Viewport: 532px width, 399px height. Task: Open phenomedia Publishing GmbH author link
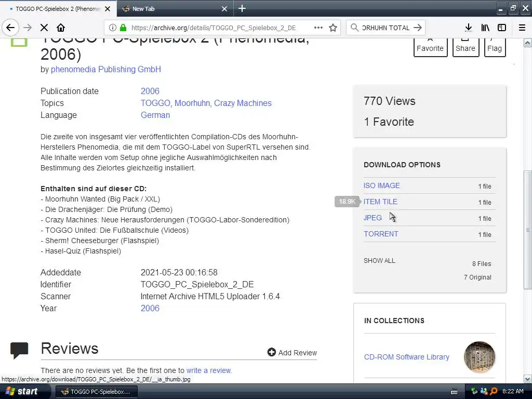(106, 69)
